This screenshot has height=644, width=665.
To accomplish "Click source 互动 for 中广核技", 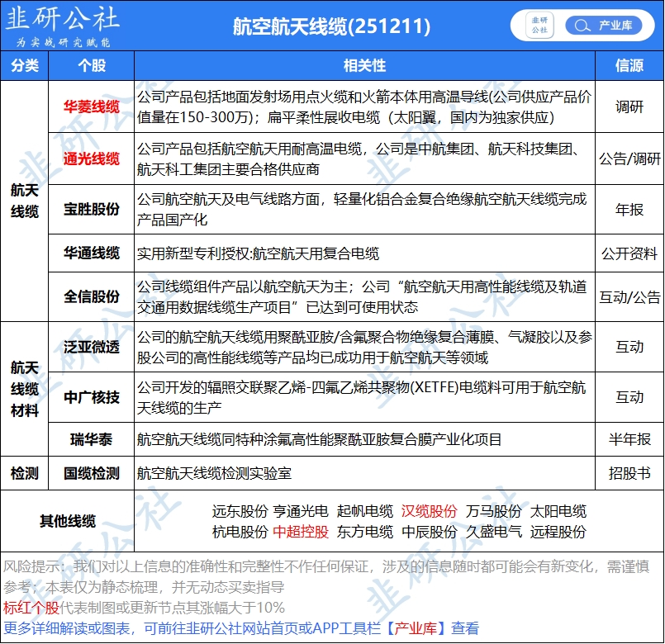I will (x=629, y=397).
